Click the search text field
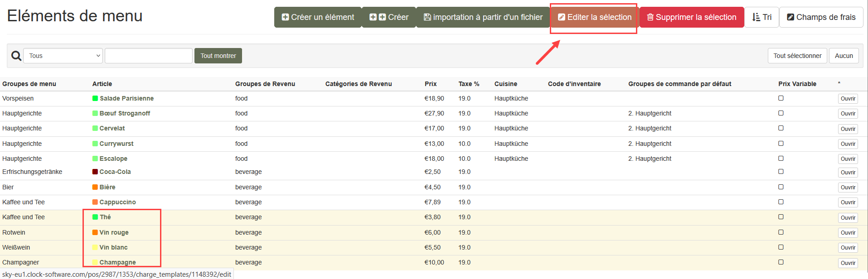Image resolution: width=868 pixels, height=279 pixels. click(x=149, y=56)
